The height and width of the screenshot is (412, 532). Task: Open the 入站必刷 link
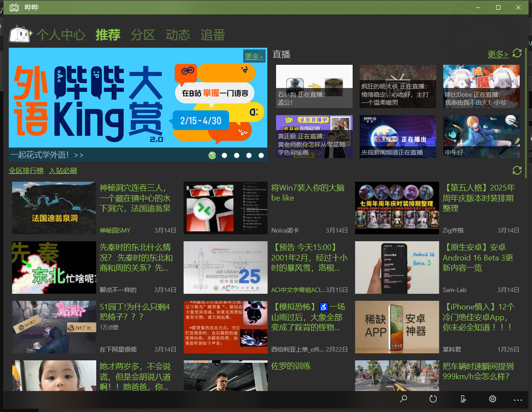click(63, 170)
